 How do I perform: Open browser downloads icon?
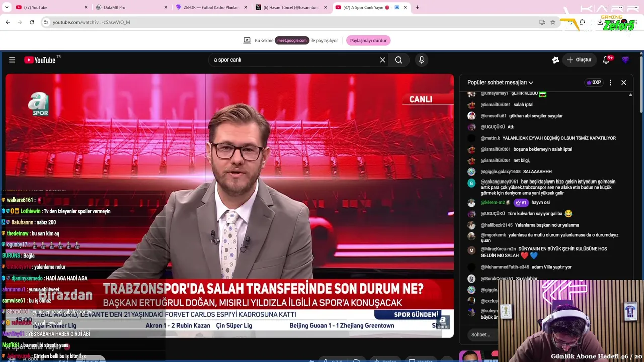point(600,22)
